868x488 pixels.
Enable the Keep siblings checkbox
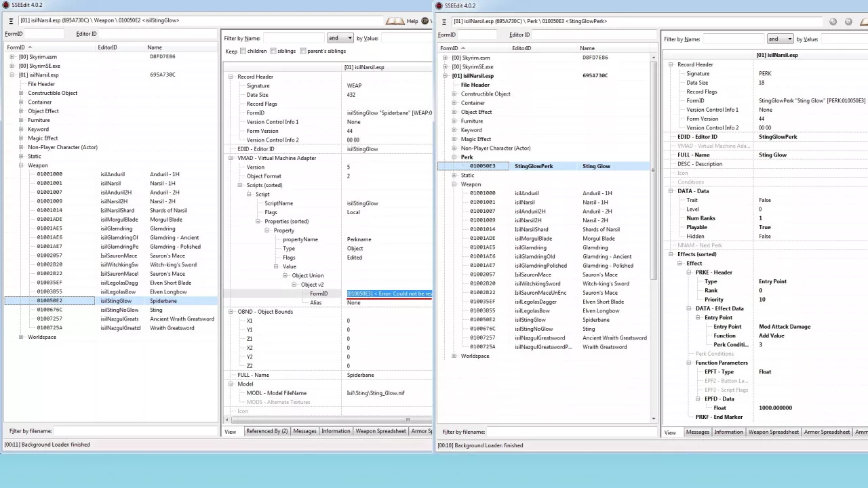pyautogui.click(x=273, y=51)
